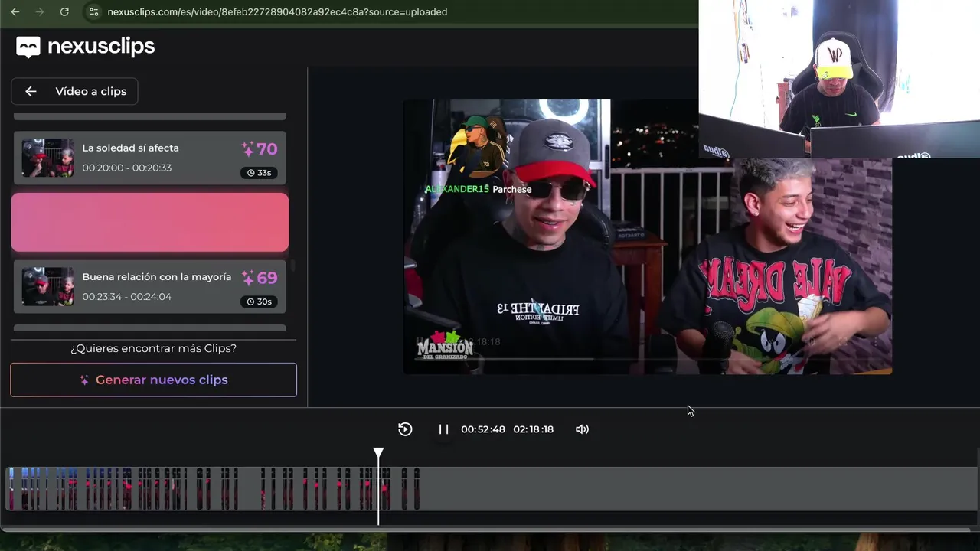Go back with Vídeo a clips button
The height and width of the screenshot is (551, 980).
74,91
